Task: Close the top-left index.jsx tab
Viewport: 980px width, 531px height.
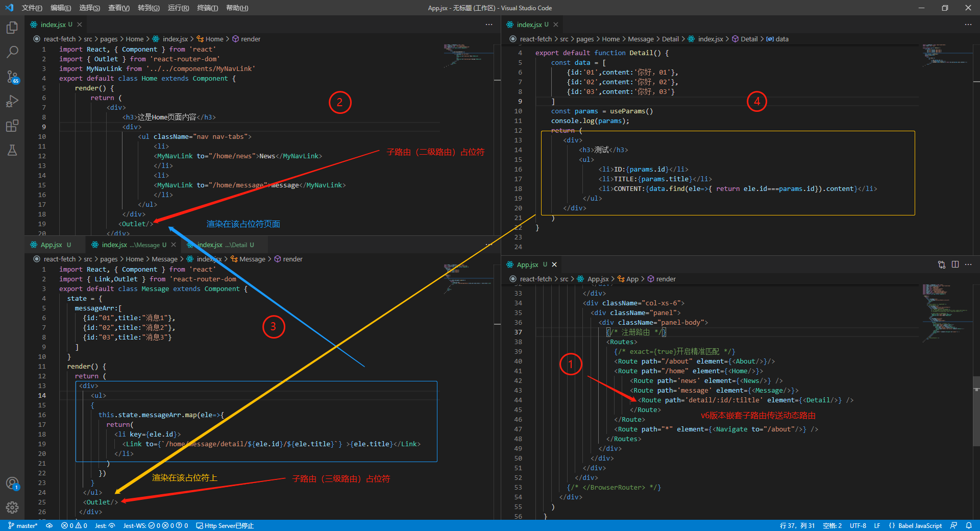Action: click(80, 25)
